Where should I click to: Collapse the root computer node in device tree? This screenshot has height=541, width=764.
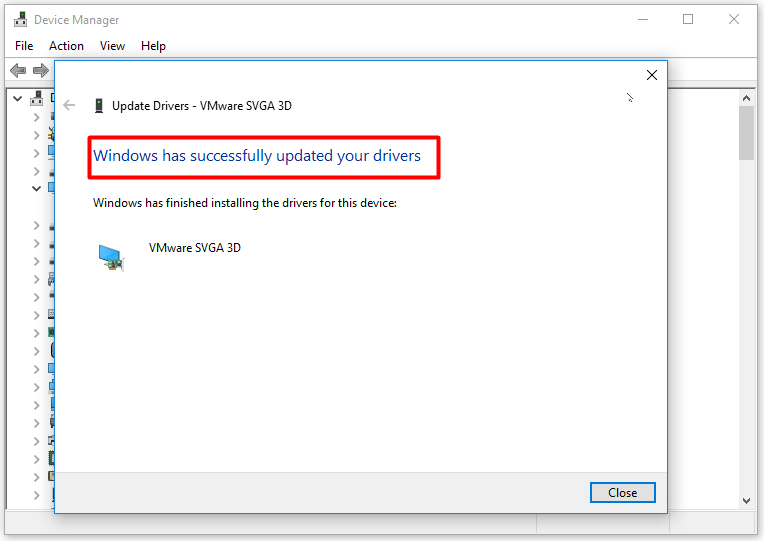tap(18, 98)
